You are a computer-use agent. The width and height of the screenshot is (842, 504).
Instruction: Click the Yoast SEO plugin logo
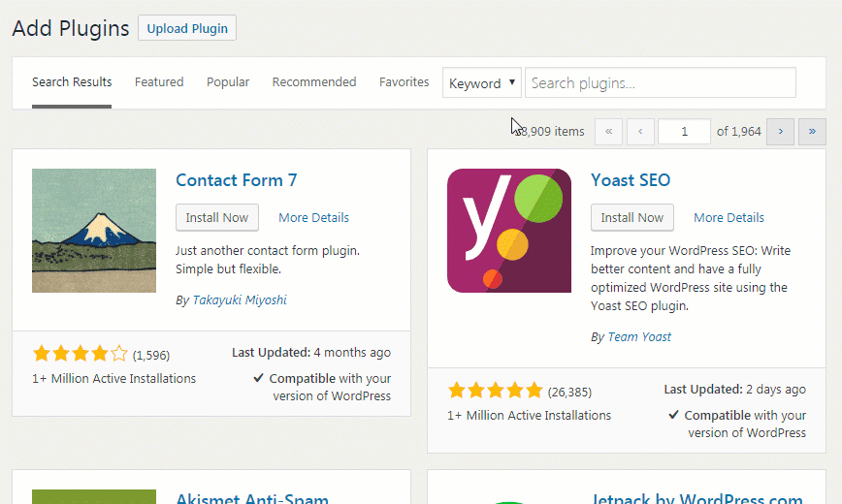click(x=509, y=231)
